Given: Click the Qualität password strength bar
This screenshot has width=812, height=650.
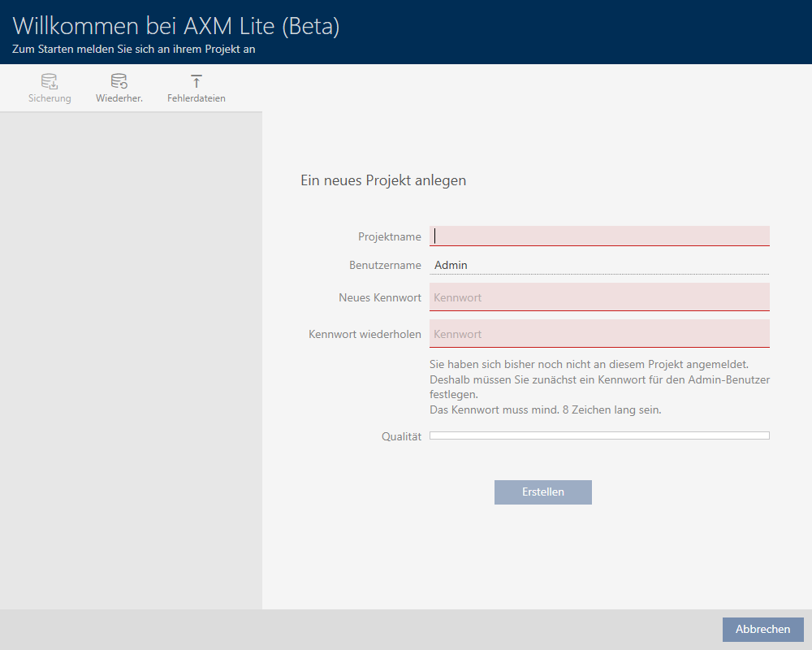Looking at the screenshot, I should pos(599,436).
